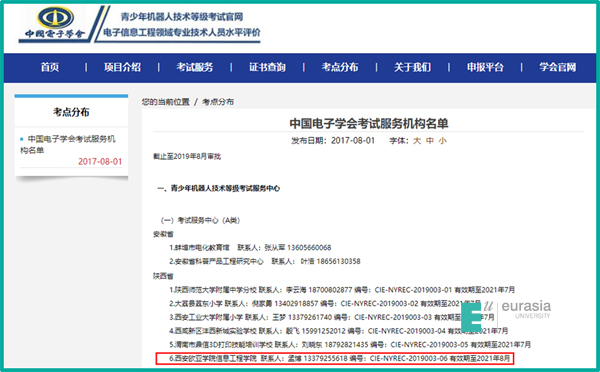Set font size to 大
Screen dimensions: 600x372
coord(417,141)
